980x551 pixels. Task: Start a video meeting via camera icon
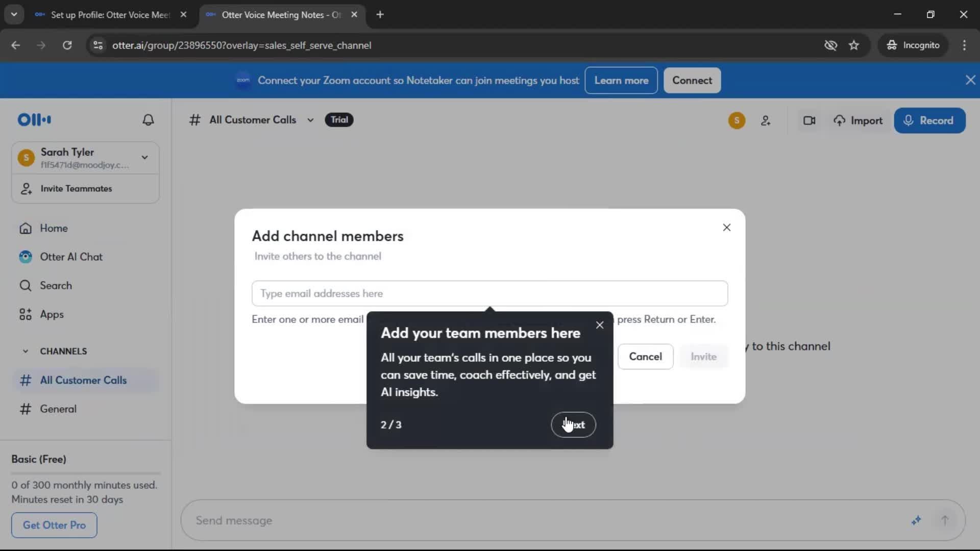(x=809, y=121)
